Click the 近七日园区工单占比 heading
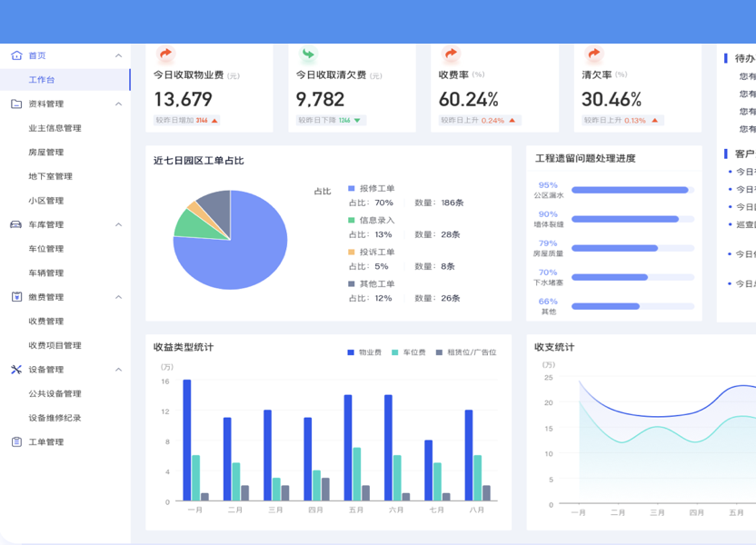 (199, 161)
